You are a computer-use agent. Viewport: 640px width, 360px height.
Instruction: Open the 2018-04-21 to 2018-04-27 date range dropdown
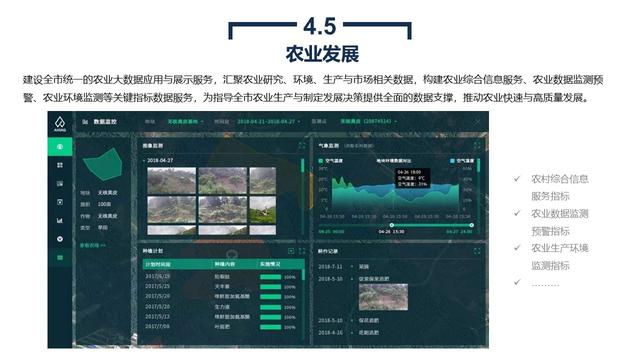pyautogui.click(x=269, y=122)
